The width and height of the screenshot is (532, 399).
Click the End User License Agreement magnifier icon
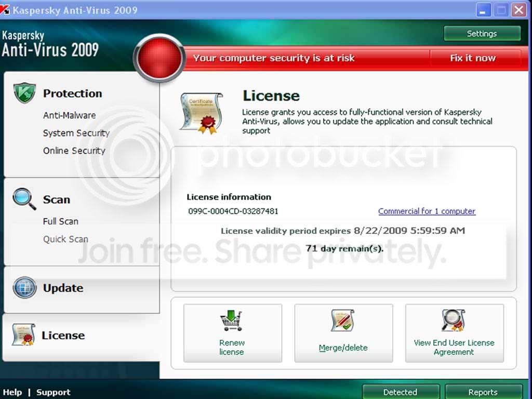click(x=453, y=320)
